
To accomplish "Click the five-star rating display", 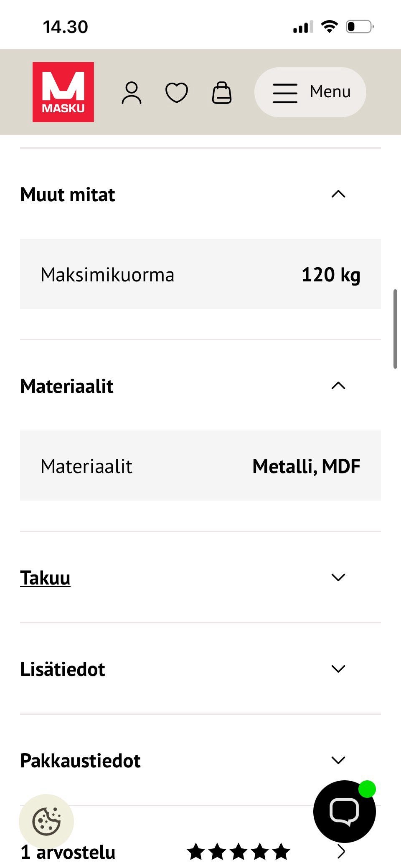I will (238, 852).
